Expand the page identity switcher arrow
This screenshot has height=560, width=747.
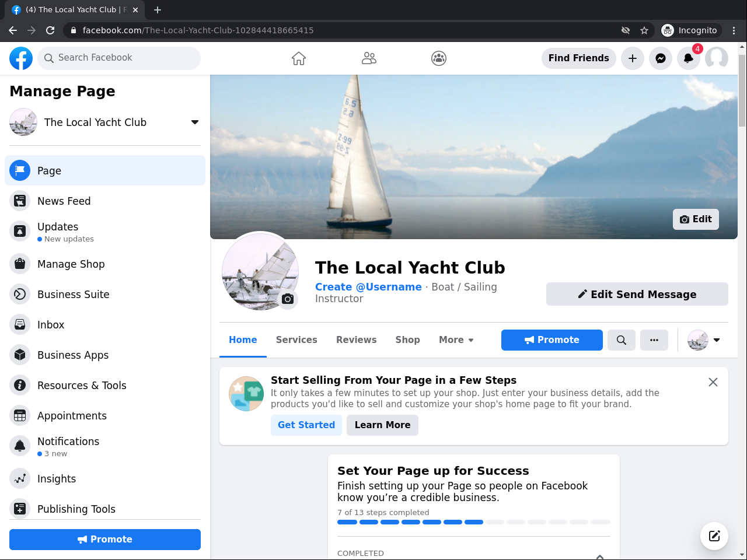point(717,340)
